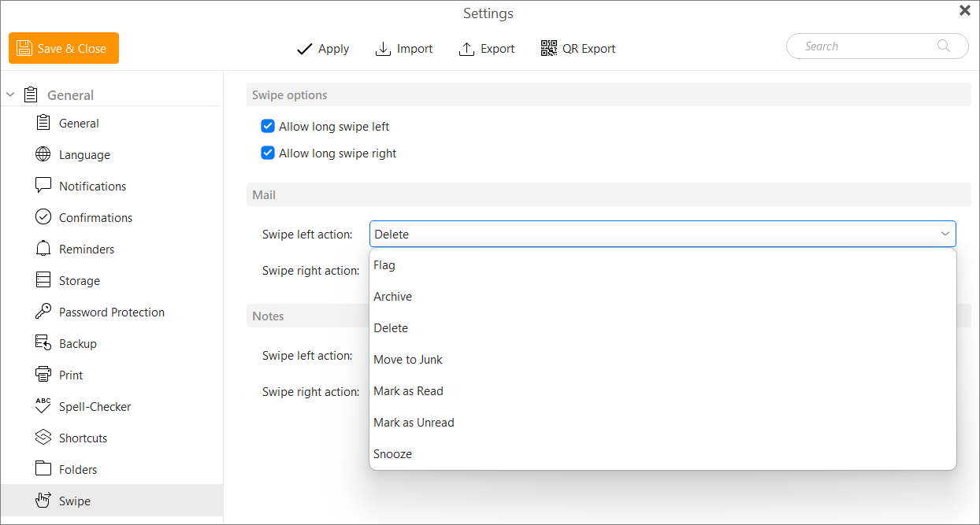Click the Apply checkmark icon

(x=304, y=49)
